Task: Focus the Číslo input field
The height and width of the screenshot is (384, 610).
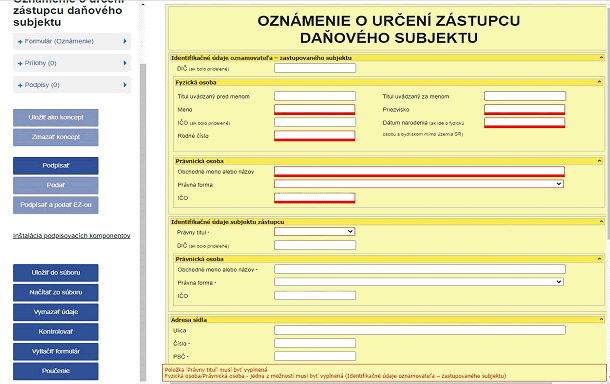Action: pos(315,343)
